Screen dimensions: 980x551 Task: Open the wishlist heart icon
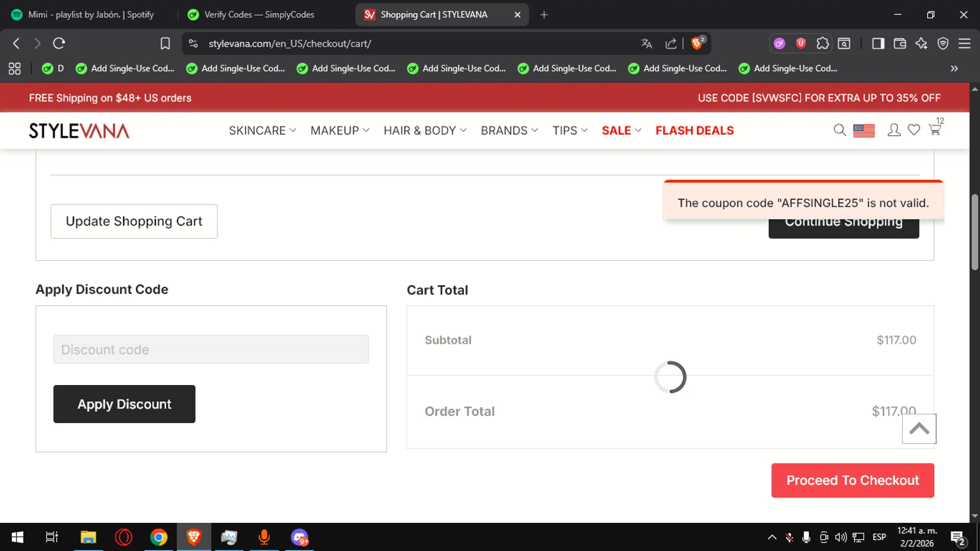coord(914,130)
